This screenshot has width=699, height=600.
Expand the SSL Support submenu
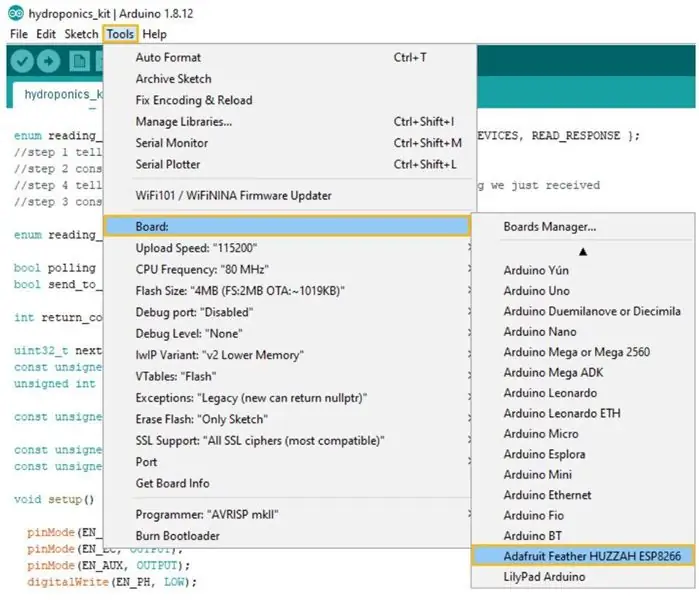(288, 441)
